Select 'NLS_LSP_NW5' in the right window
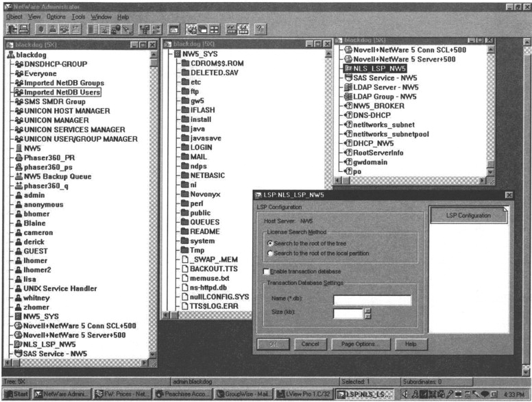Viewport: 532px width, 402px height. pyautogui.click(x=379, y=68)
